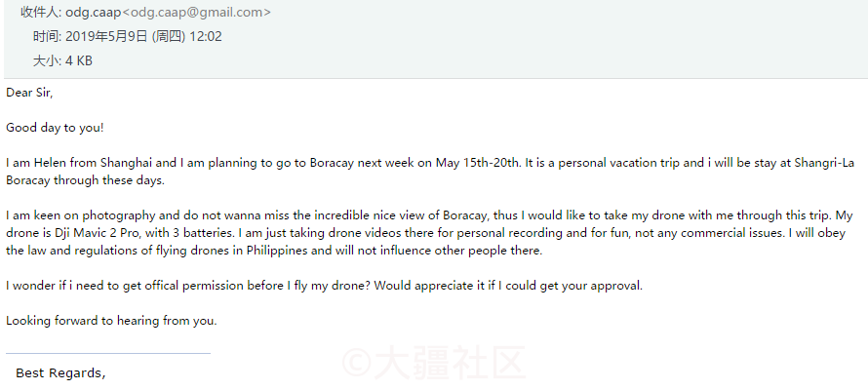Image resolution: width=868 pixels, height=390 pixels.
Task: Click the Boracay through these days line
Action: point(85,180)
